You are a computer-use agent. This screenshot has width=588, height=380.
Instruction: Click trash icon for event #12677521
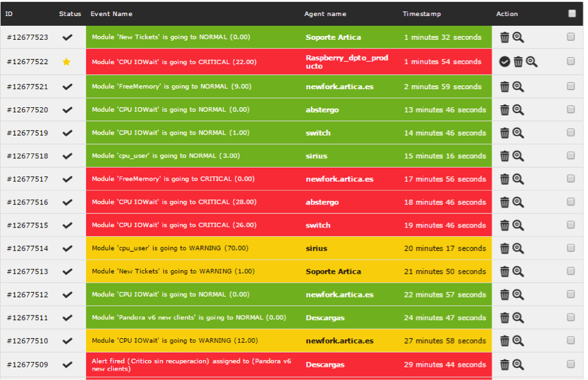tap(504, 87)
